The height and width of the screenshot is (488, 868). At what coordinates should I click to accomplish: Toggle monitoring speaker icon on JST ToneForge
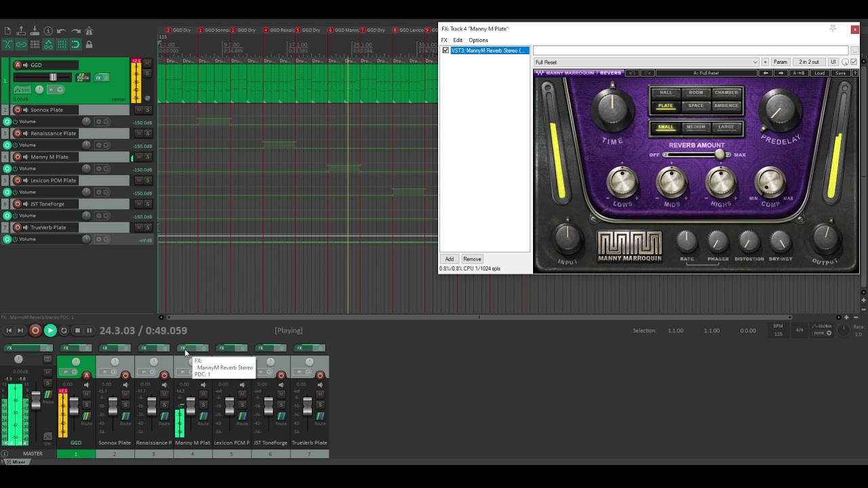click(x=26, y=204)
